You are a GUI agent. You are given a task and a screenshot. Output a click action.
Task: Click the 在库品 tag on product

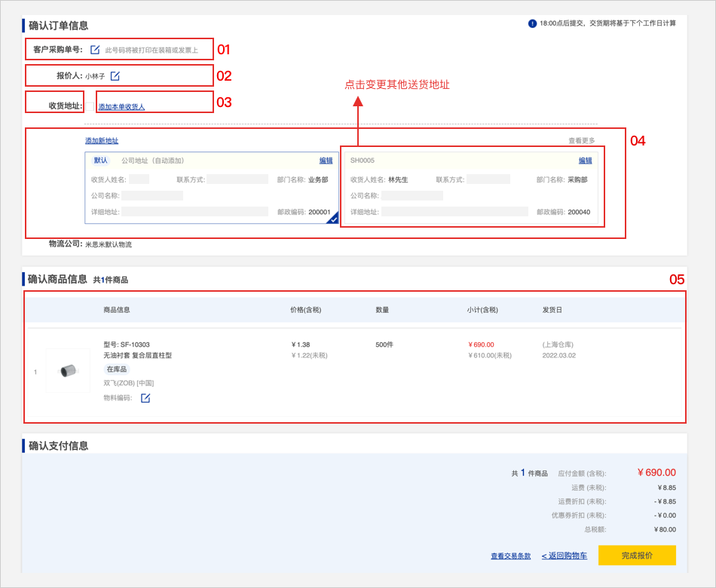(117, 369)
